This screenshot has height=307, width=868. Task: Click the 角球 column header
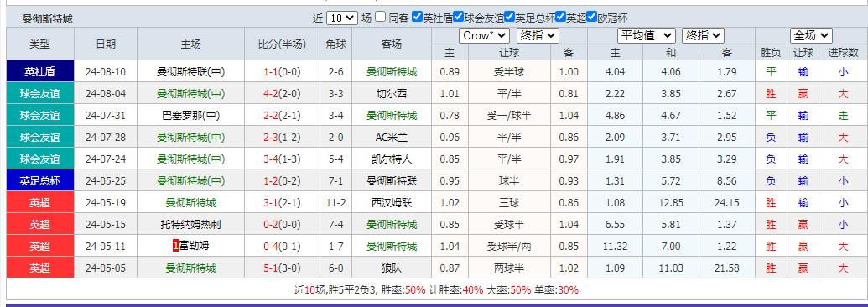[x=336, y=44]
